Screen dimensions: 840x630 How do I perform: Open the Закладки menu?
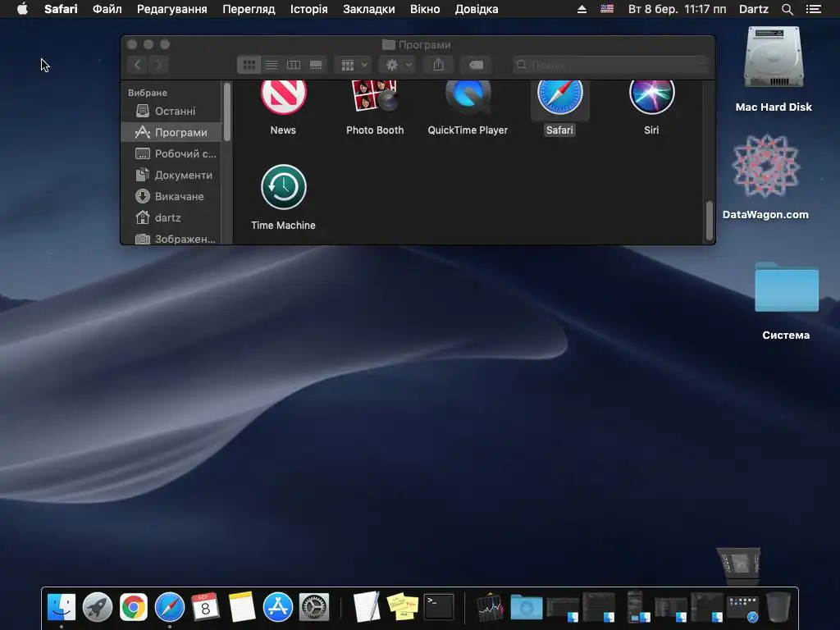coord(368,9)
